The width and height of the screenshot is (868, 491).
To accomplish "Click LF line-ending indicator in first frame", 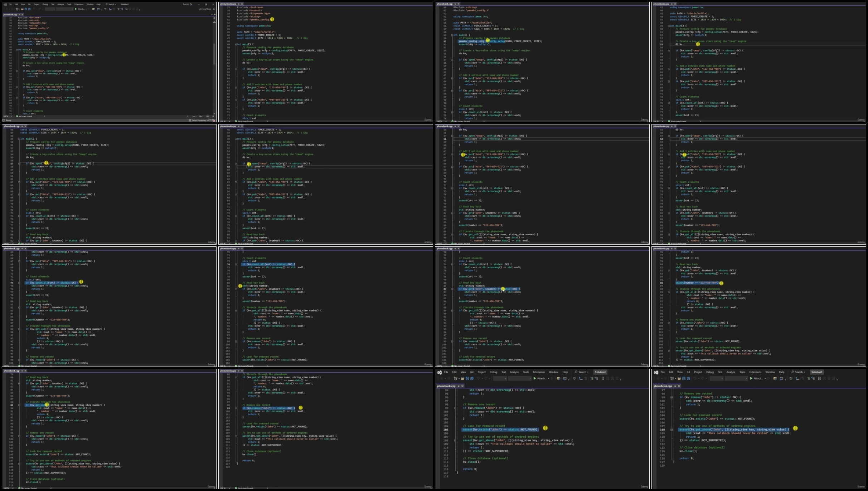I will point(213,116).
